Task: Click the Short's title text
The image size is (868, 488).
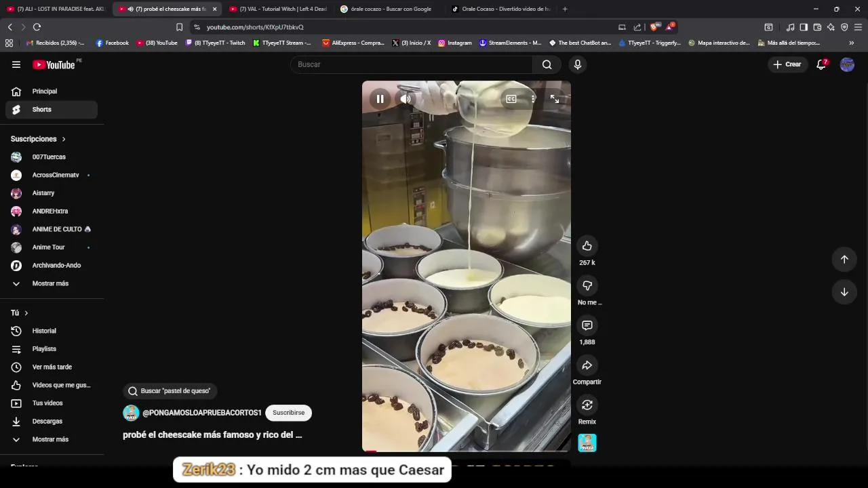Action: click(x=212, y=435)
